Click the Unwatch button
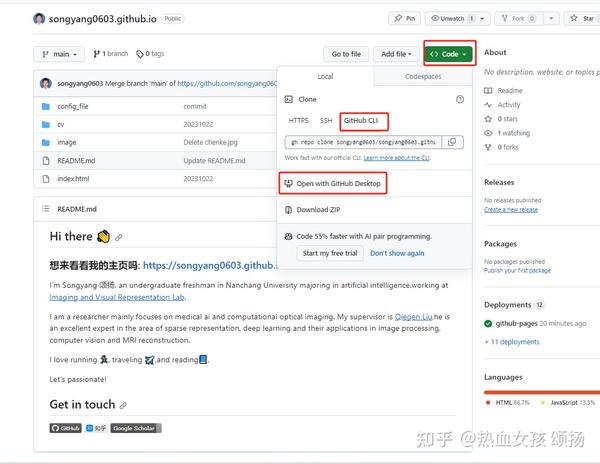 (450, 18)
